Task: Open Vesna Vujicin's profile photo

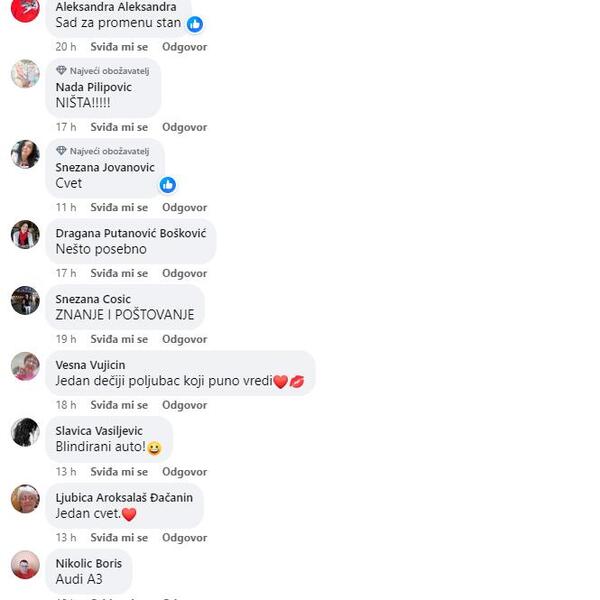Action: click(25, 366)
